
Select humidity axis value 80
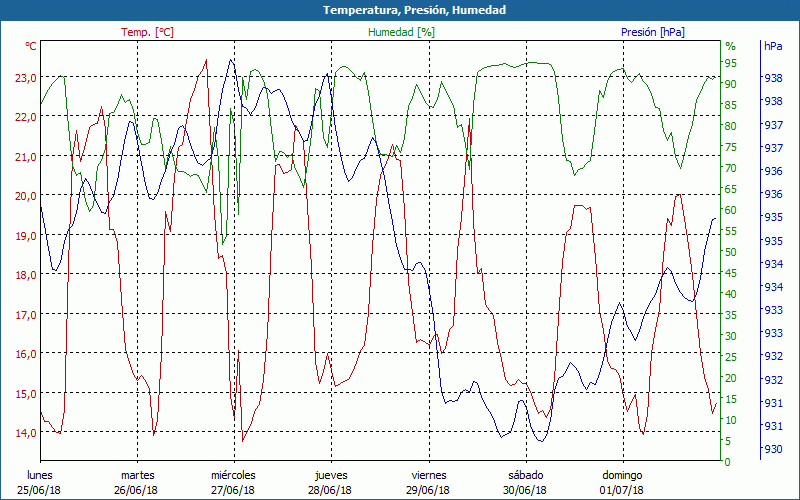tap(731, 126)
